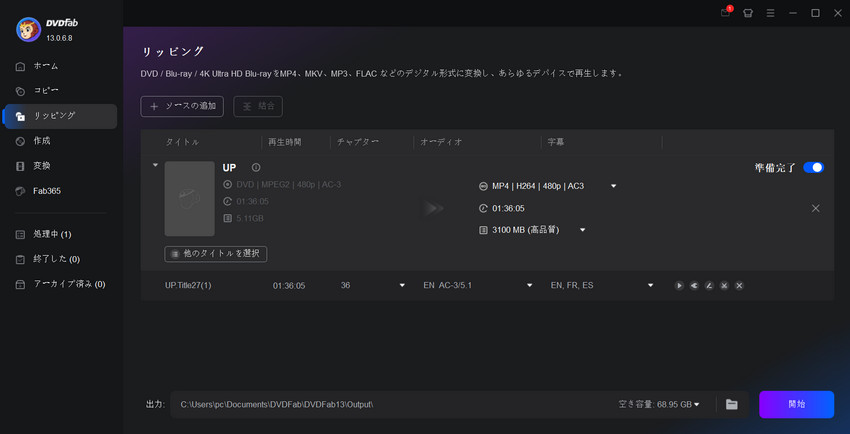The width and height of the screenshot is (850, 434).
Task: Open the MP4 | H264 | 480p | AC3 profile dropdown
Action: point(614,186)
